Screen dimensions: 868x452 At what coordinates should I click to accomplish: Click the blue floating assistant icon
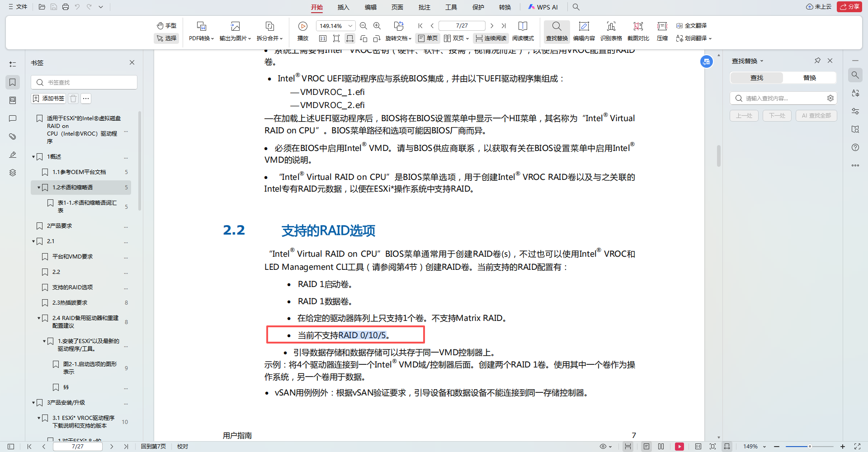(x=707, y=61)
